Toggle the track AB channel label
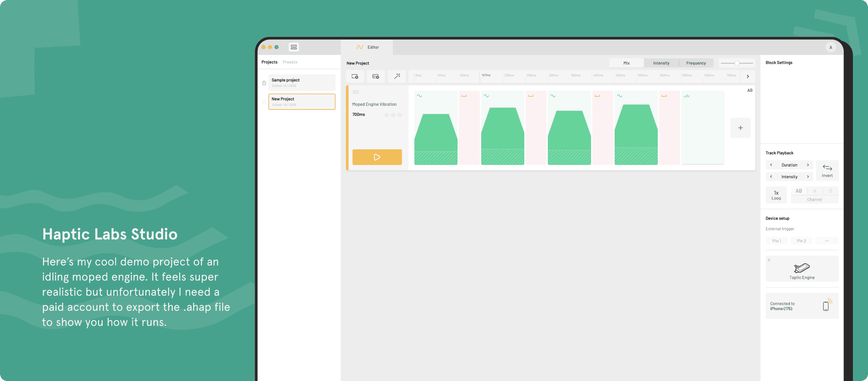868x381 pixels. click(750, 90)
